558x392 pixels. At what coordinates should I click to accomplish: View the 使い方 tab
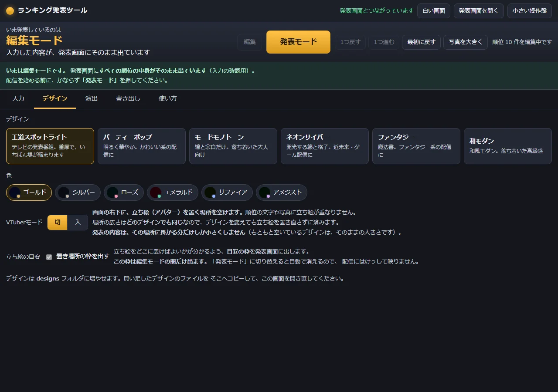tap(168, 98)
